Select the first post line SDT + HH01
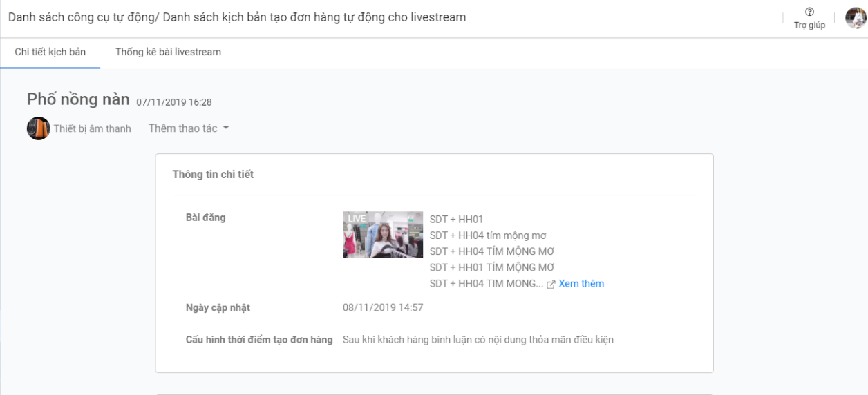The width and height of the screenshot is (868, 395). click(x=456, y=220)
